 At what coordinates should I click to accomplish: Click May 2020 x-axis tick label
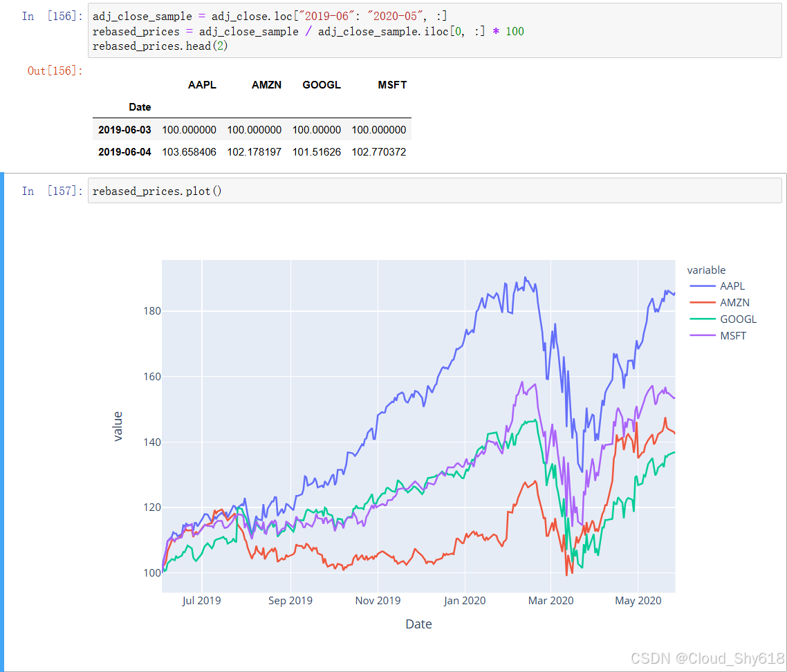638,601
